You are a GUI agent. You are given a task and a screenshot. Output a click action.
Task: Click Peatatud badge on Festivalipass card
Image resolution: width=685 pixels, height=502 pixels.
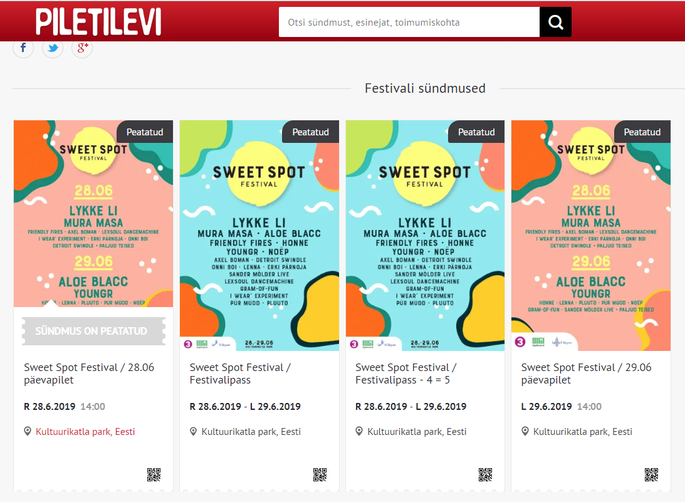pos(311,132)
